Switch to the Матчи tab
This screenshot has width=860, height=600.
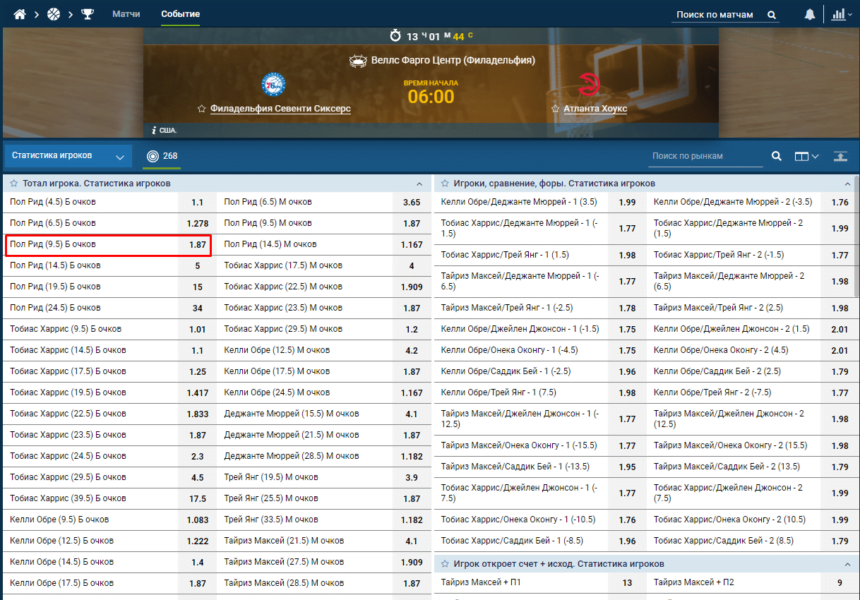(126, 15)
